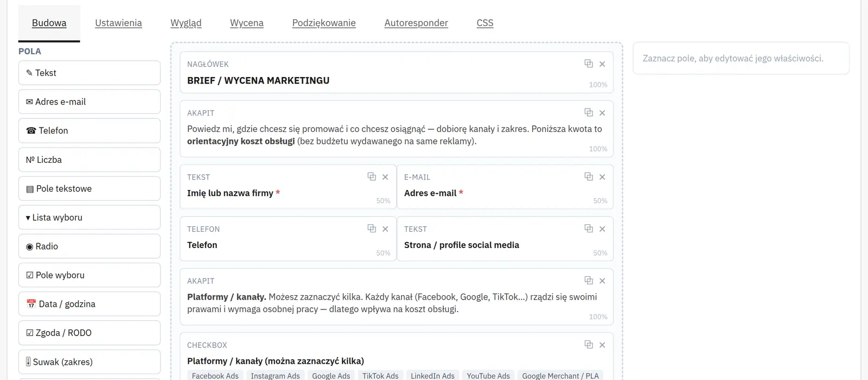868x380 pixels.
Task: Add an Adres e-mail field from palette
Action: [x=90, y=102]
